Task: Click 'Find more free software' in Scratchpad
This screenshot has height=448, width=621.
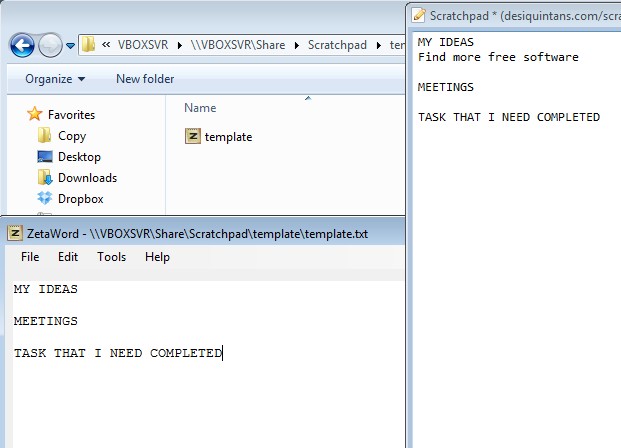Action: click(498, 57)
